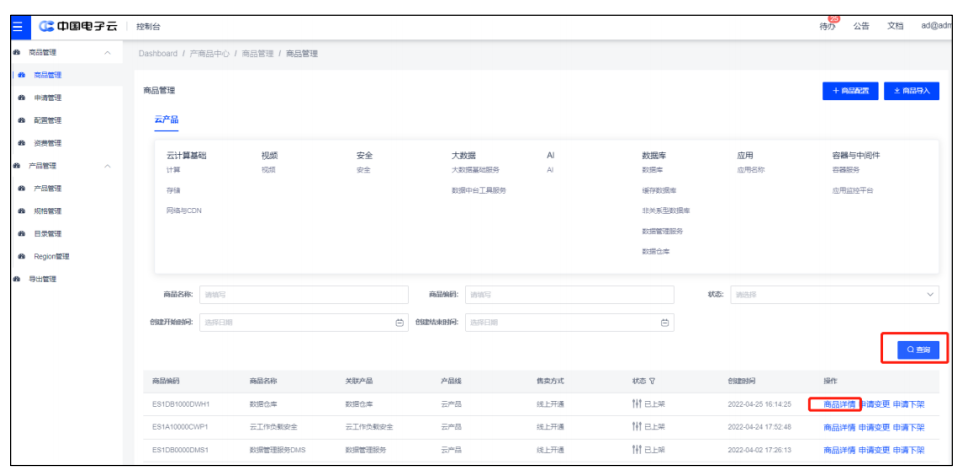
Task: Click 申请变更 for row ES1A10000CWP1
Action: [x=874, y=428]
